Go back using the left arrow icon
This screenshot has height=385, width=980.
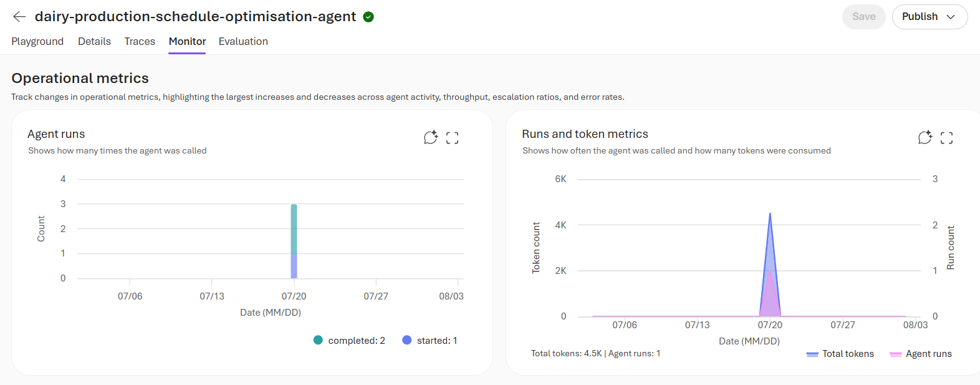coord(19,17)
